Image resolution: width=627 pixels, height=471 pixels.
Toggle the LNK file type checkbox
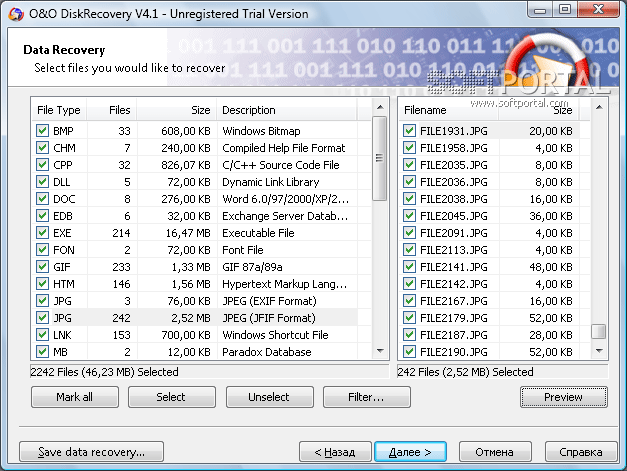42,335
